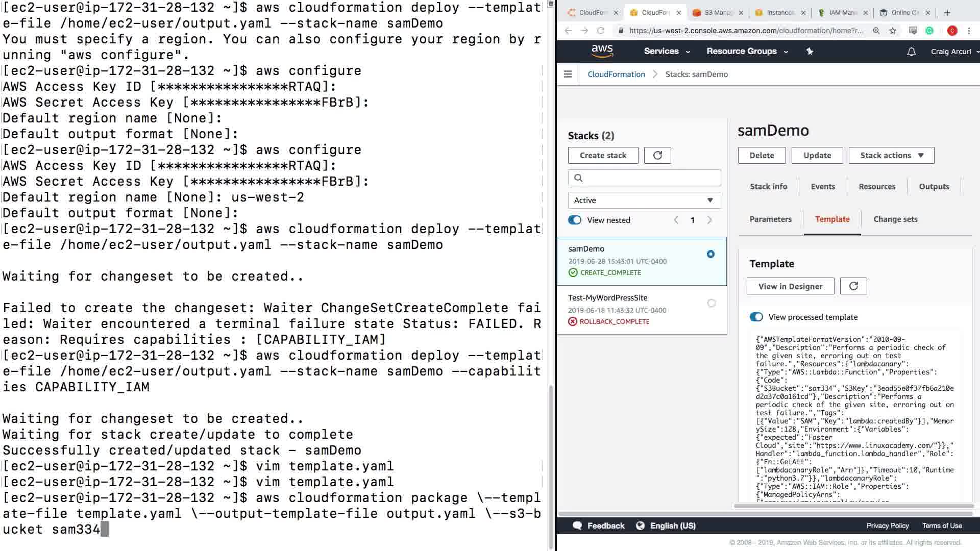Image resolution: width=980 pixels, height=551 pixels.
Task: Click the pin shortcuts icon in AWS header
Action: click(x=810, y=52)
